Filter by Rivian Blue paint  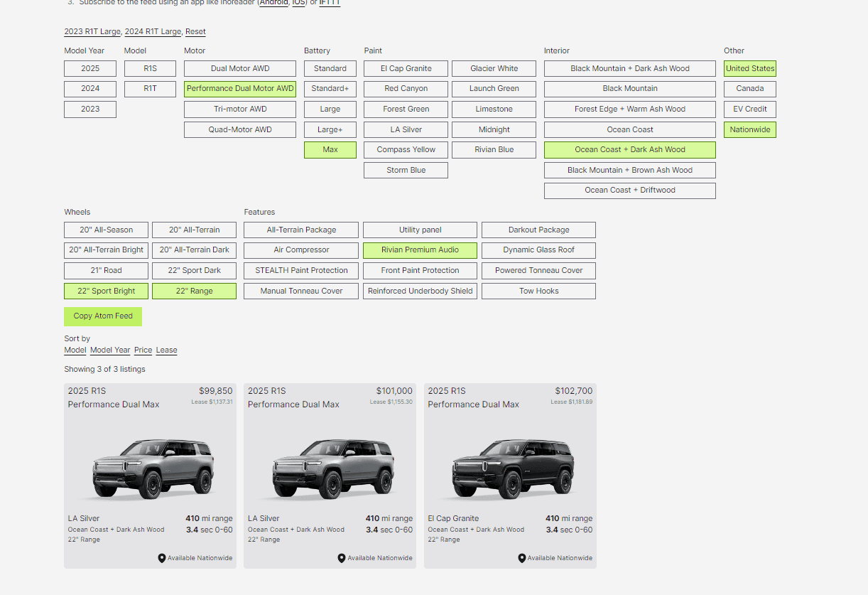(x=494, y=150)
